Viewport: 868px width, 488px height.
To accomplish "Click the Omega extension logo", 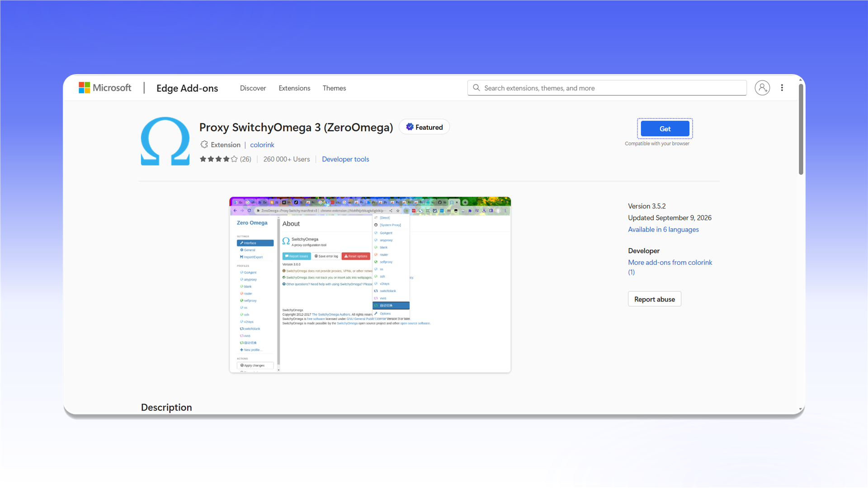I will pyautogui.click(x=165, y=141).
